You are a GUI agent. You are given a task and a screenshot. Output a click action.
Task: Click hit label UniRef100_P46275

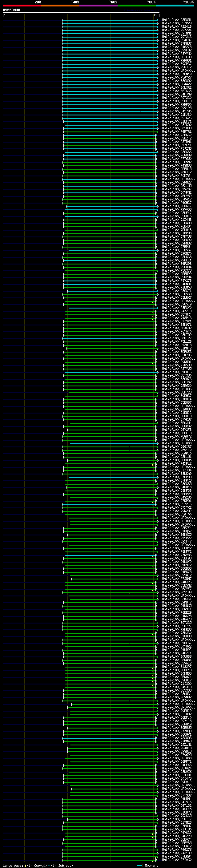[x=176, y=47]
